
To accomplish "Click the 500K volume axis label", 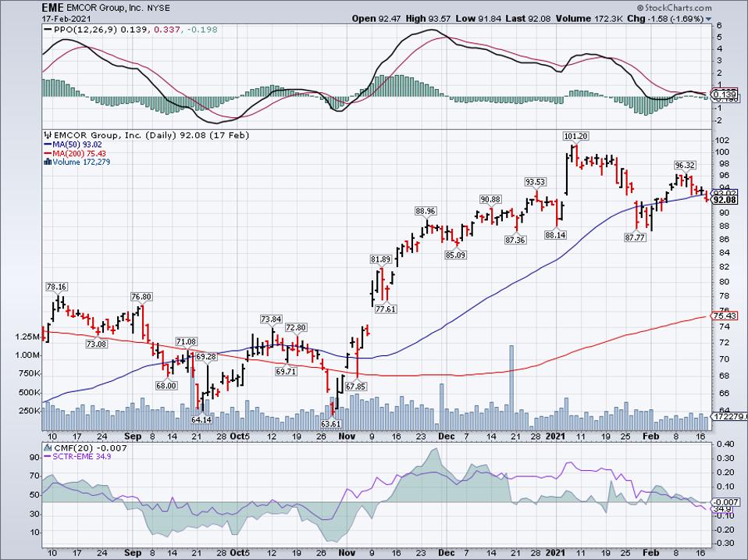I will 29,393.
